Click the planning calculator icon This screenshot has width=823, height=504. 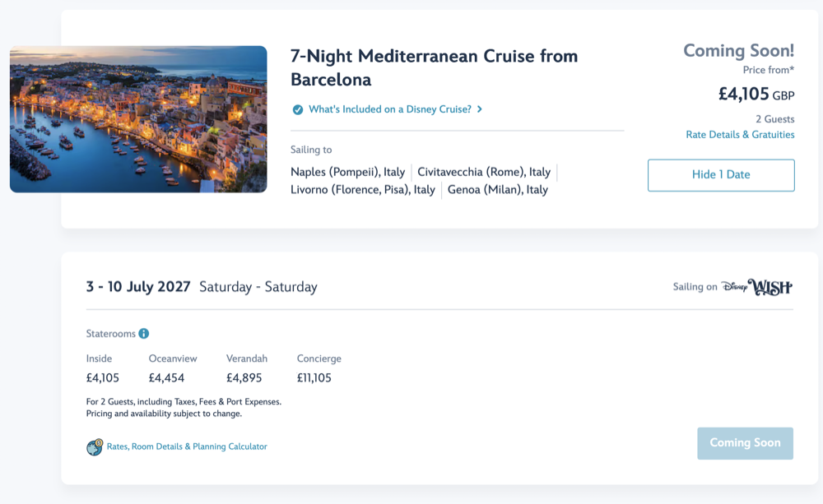click(x=95, y=447)
